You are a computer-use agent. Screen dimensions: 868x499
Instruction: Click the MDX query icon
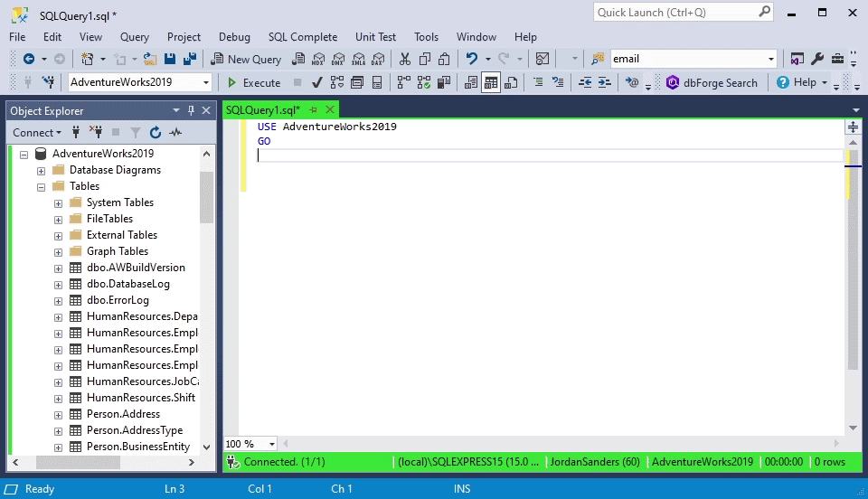click(318, 59)
